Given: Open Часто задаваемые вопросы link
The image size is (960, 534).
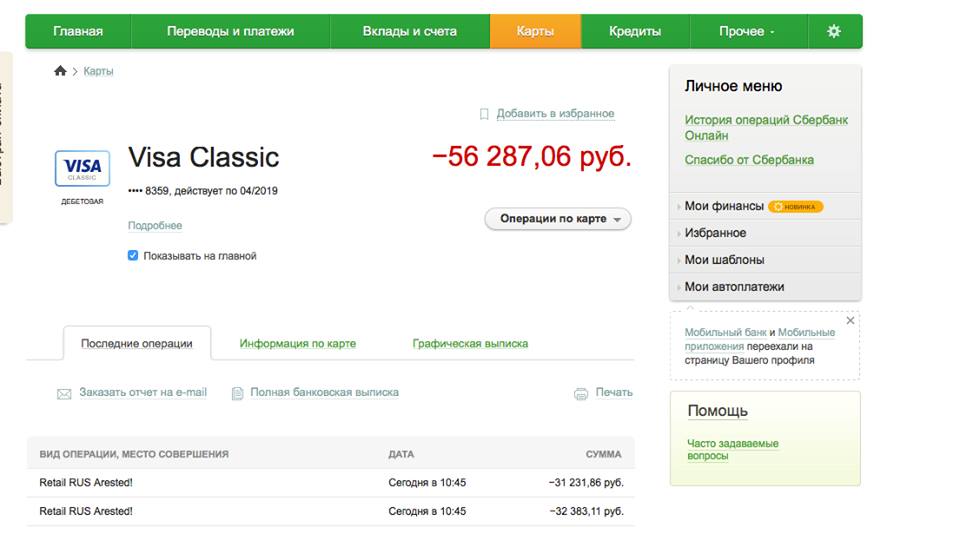Looking at the screenshot, I should 732,449.
